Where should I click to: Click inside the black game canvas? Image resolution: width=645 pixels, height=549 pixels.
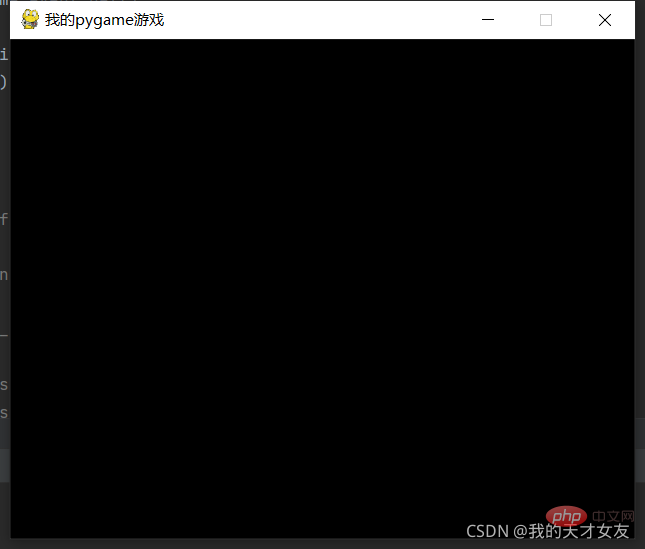[x=322, y=288]
